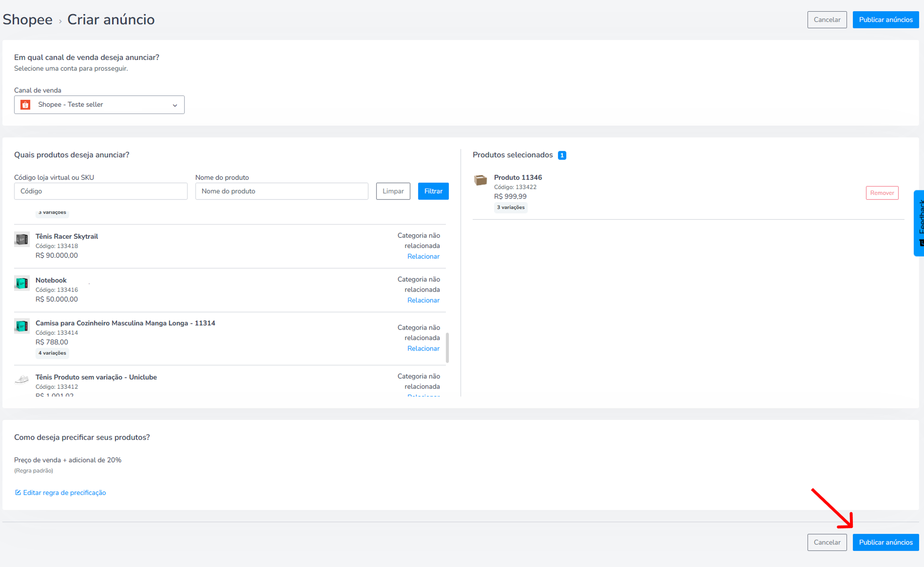Click Shopee breadcrumb in page title
924x567 pixels.
28,19
